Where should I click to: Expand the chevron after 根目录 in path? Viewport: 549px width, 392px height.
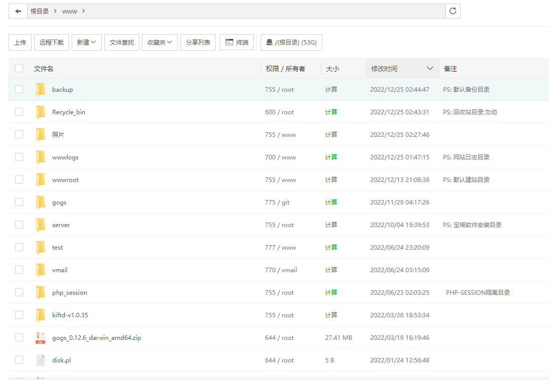55,11
